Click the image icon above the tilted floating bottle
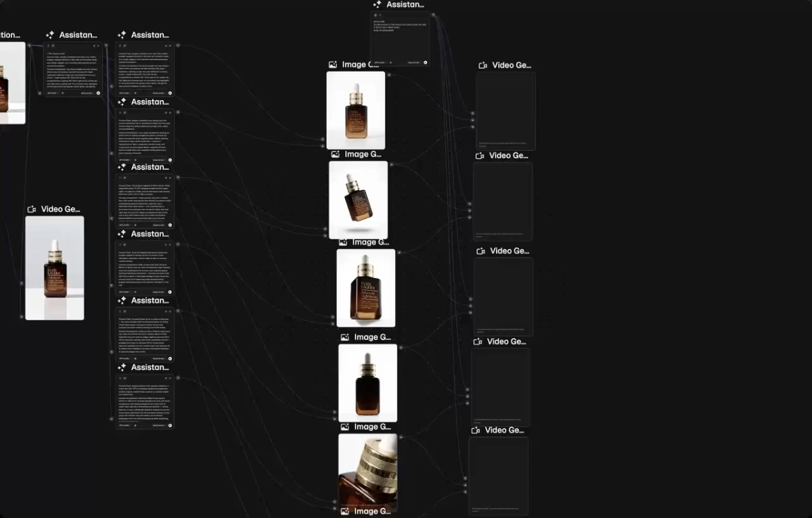The image size is (812, 518). [336, 154]
